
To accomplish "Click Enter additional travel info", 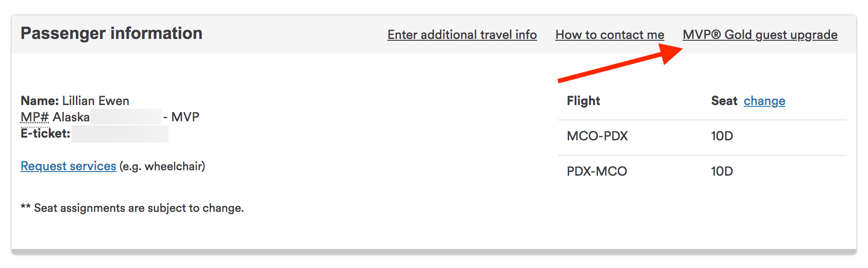I will (x=462, y=34).
